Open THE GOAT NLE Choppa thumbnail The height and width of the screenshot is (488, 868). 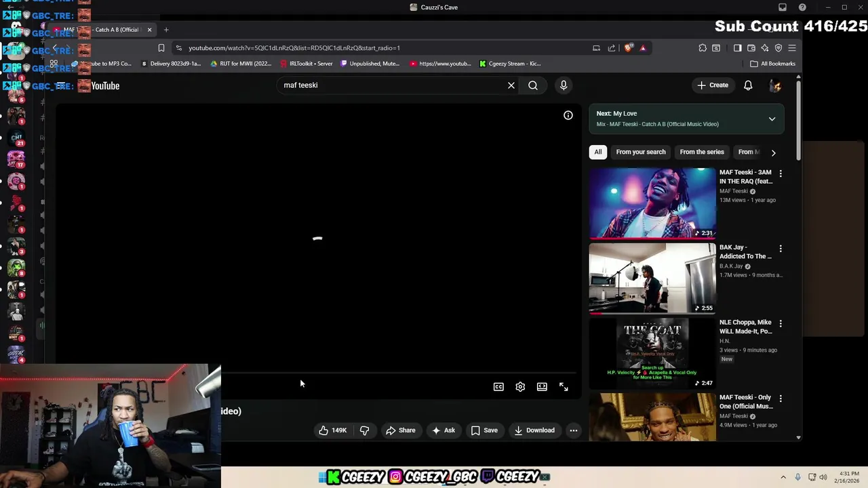(652, 354)
